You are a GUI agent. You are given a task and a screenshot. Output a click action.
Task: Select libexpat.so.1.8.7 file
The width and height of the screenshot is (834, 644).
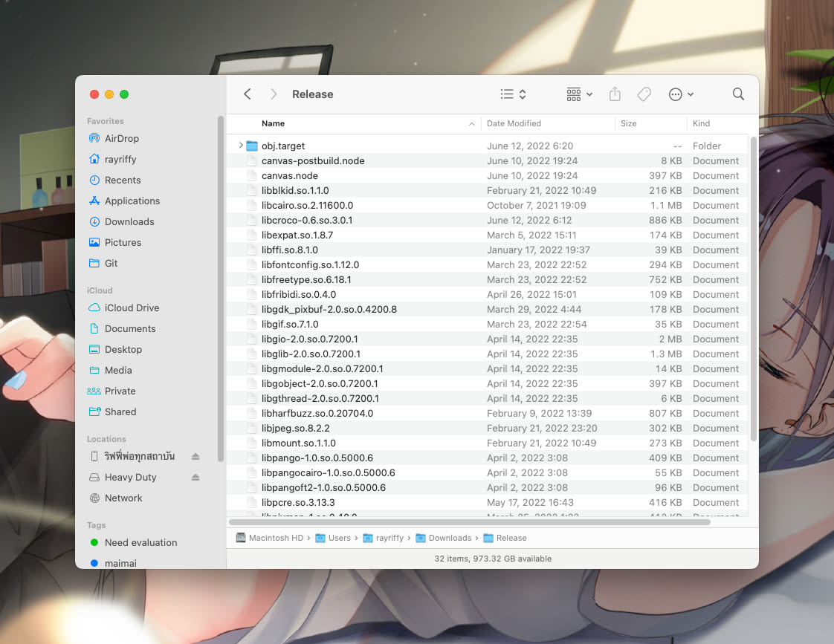click(x=487, y=234)
